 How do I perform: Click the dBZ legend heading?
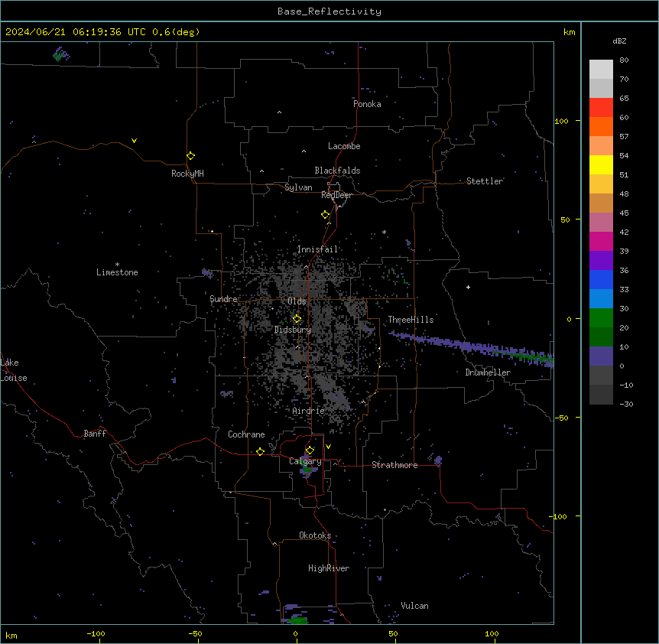point(619,41)
